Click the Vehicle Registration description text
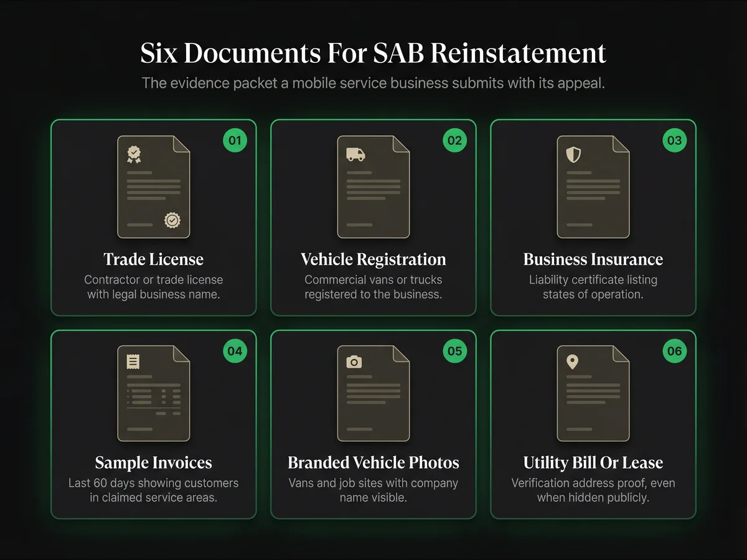Image resolution: width=747 pixels, height=560 pixels. point(374,287)
